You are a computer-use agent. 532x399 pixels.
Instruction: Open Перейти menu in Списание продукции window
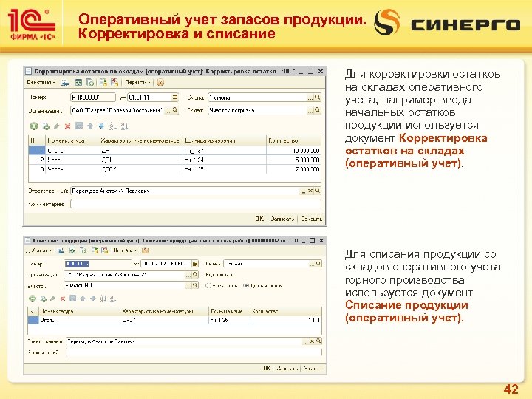(125, 250)
